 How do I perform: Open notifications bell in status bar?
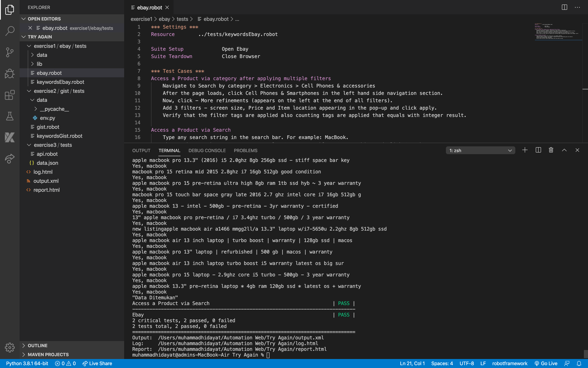[579, 363]
